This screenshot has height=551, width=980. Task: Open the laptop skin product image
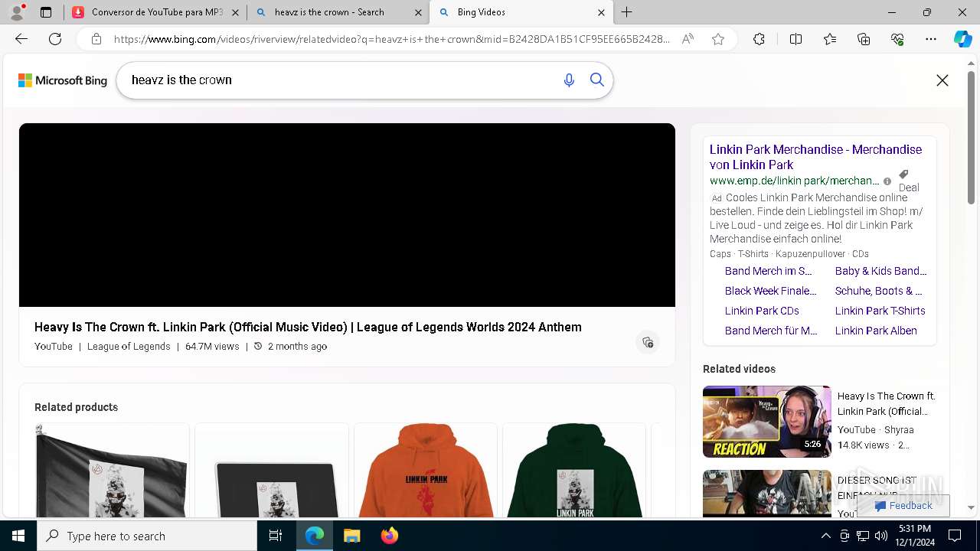click(272, 471)
